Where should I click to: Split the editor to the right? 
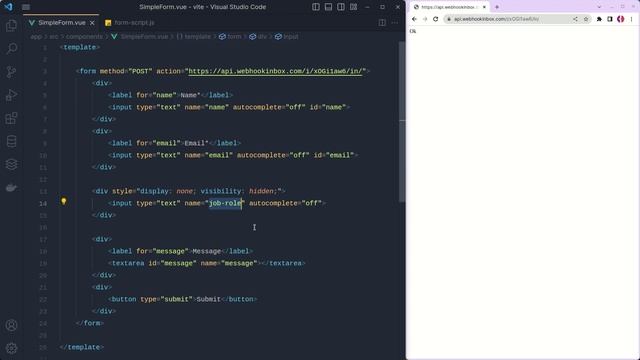pos(382,23)
